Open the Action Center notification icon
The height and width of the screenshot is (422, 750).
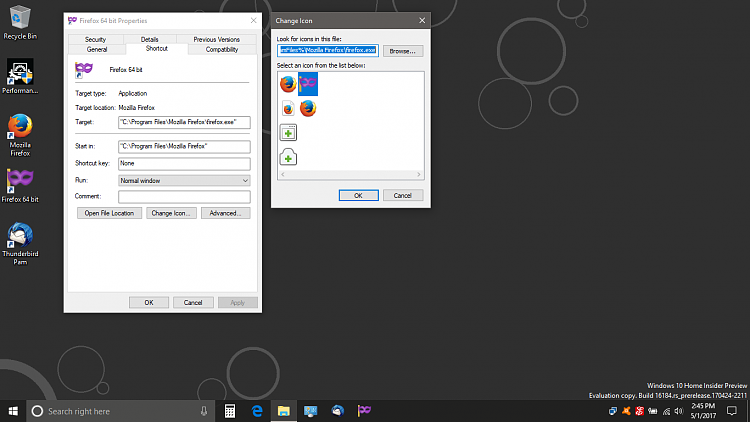(x=732, y=411)
